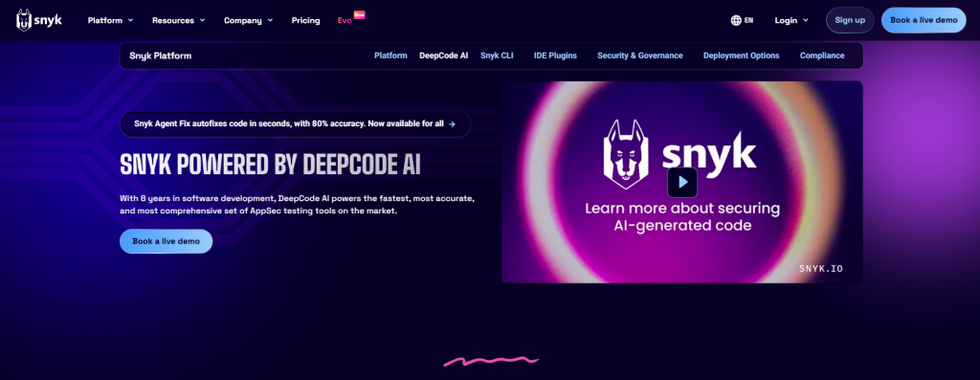
Task: Click header Book a live demo button
Action: pos(924,20)
